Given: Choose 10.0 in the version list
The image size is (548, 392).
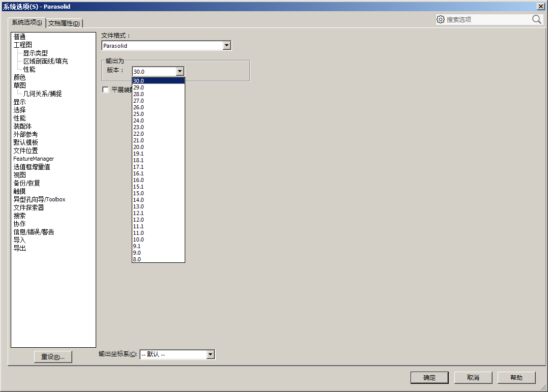Looking at the screenshot, I should click(x=158, y=239).
